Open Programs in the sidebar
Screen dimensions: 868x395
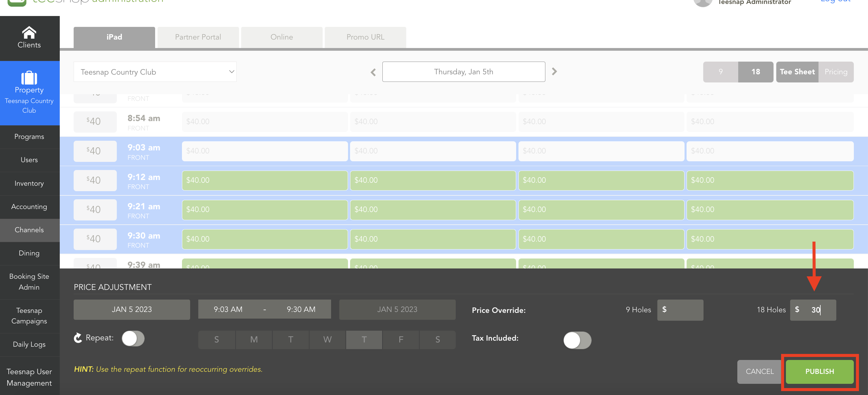click(x=29, y=137)
